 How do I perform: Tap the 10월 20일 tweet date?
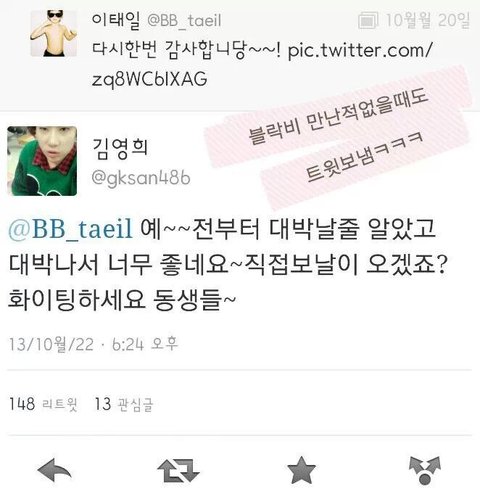428,20
